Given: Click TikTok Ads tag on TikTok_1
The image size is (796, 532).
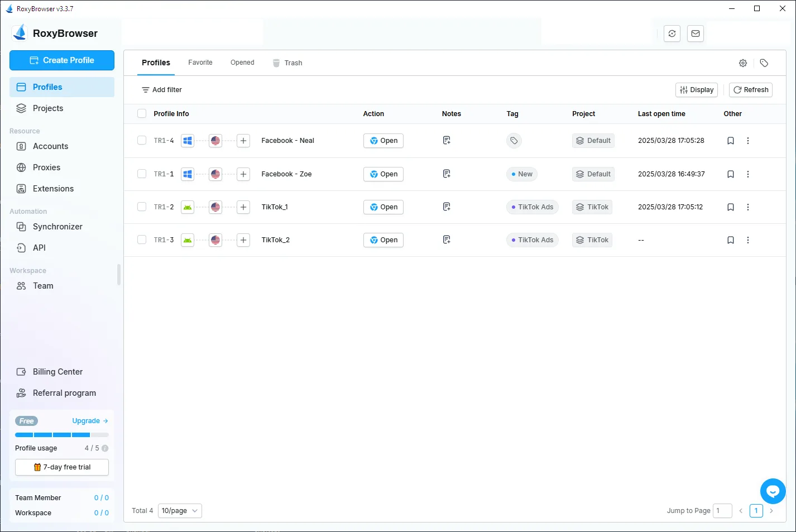Looking at the screenshot, I should tap(533, 207).
